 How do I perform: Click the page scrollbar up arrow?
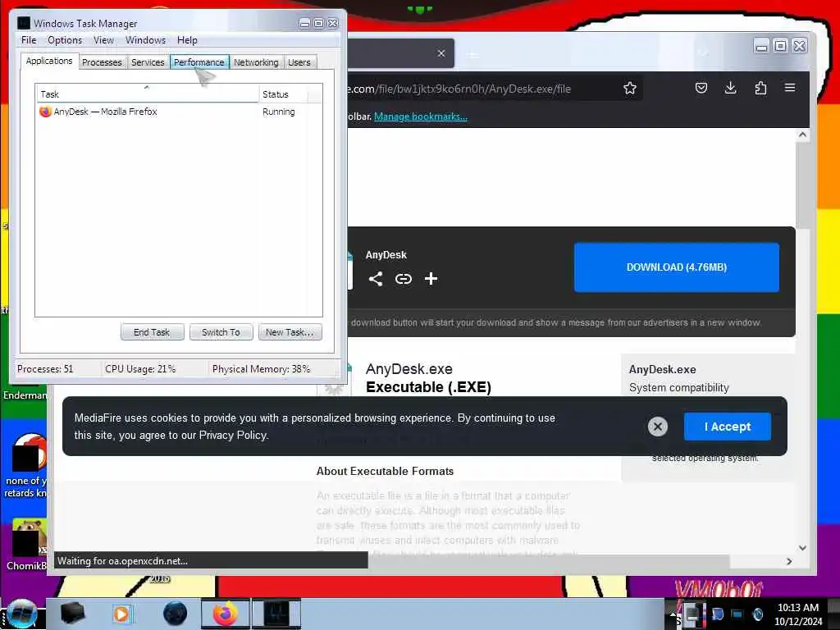802,135
